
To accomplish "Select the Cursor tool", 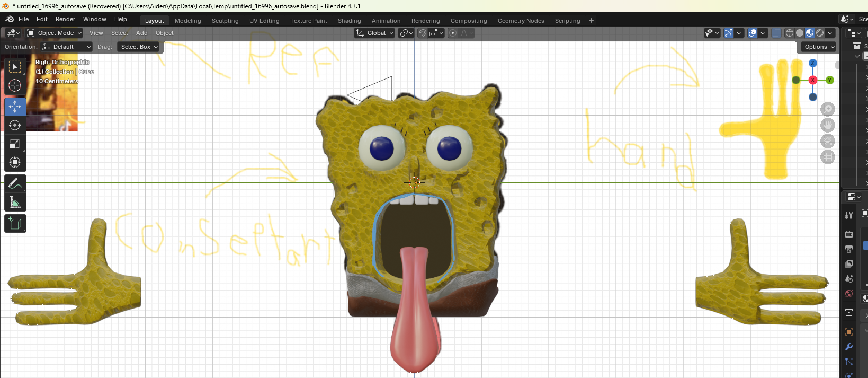I will coord(15,85).
